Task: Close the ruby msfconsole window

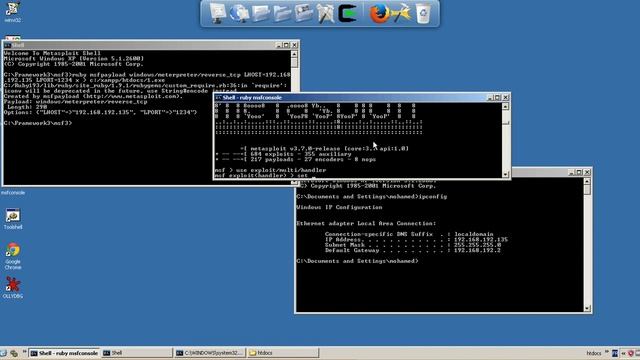Action: [506, 98]
